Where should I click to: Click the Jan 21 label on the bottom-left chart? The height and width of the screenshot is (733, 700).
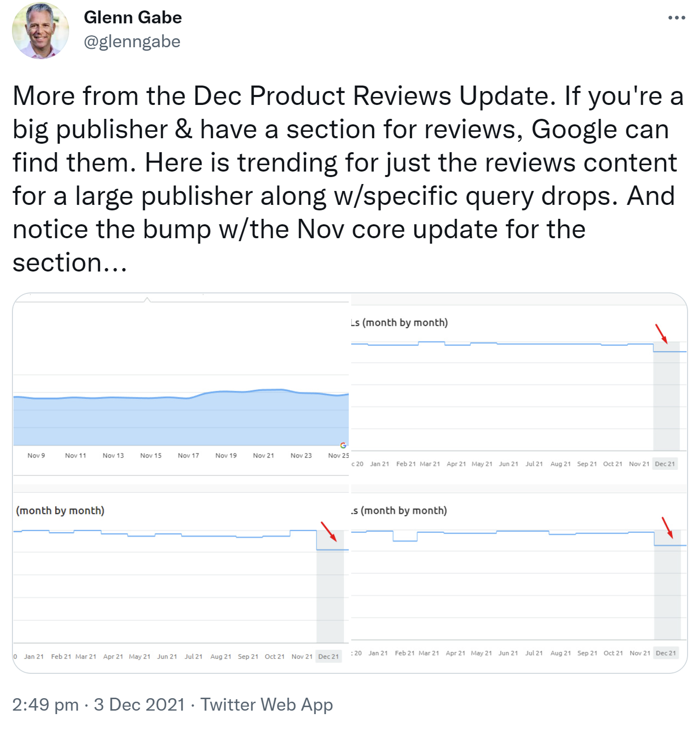pos(34,656)
